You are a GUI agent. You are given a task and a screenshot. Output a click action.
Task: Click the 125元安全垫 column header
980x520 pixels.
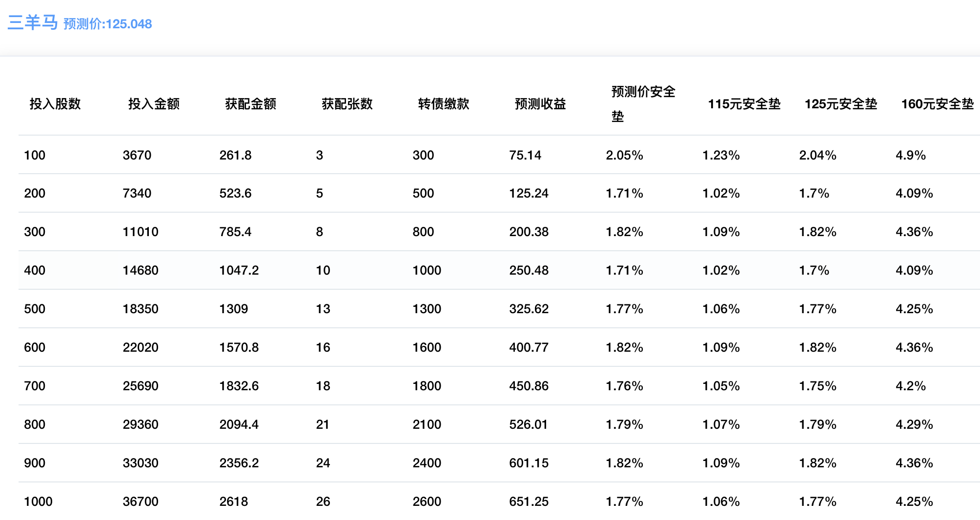[841, 104]
